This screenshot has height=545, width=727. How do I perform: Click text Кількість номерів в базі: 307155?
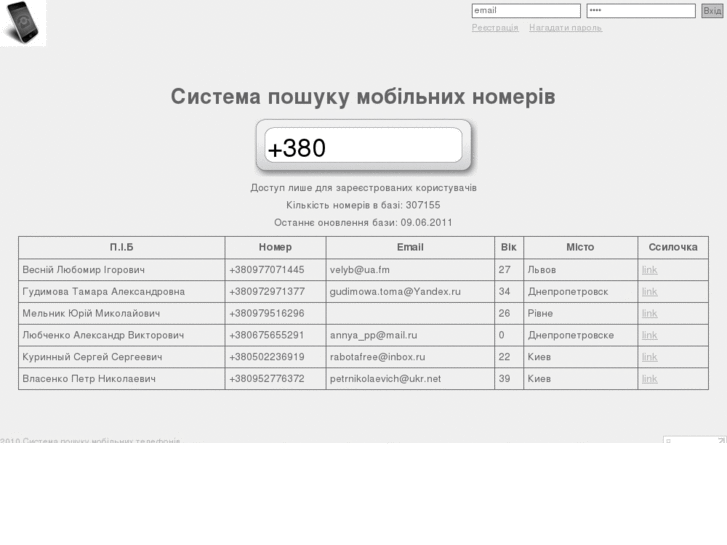(x=363, y=205)
